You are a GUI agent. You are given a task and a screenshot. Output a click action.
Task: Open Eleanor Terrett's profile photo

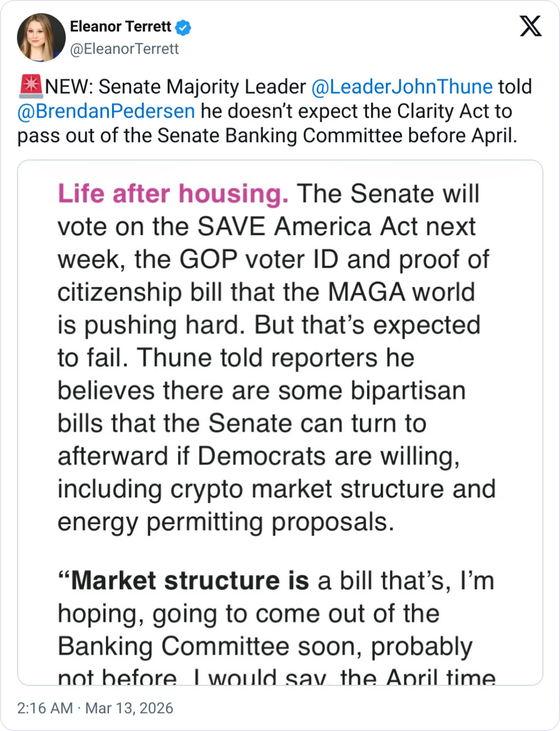point(41,38)
